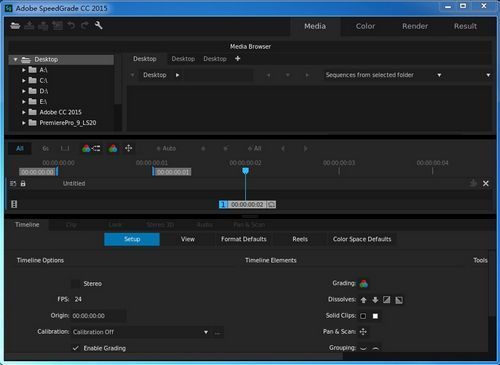The height and width of the screenshot is (365, 500).
Task: Click the wrench preferences icon
Action: tap(99, 25)
